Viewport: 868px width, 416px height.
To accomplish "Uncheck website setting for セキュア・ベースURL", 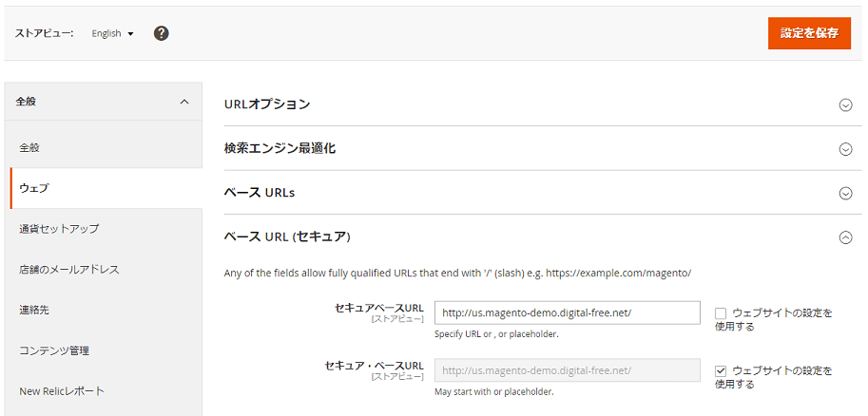I will click(x=721, y=370).
